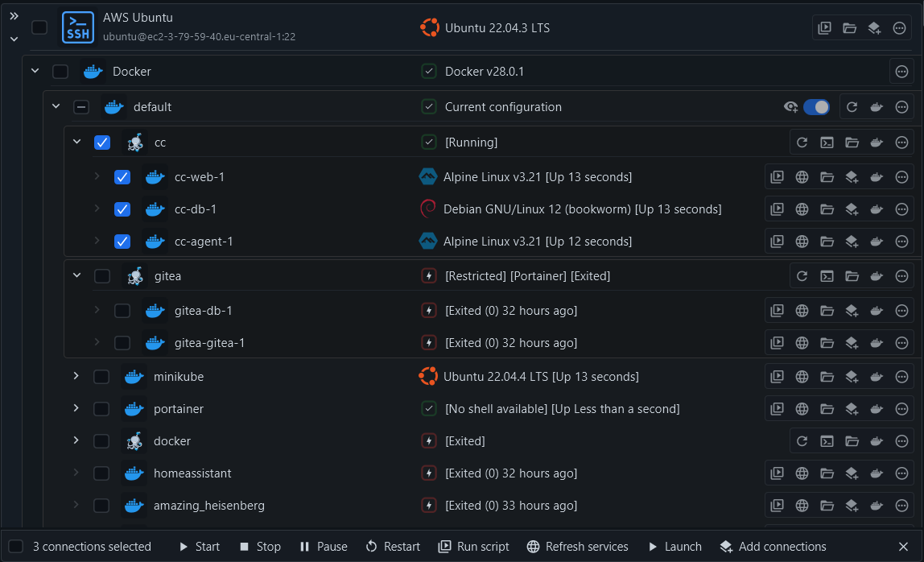Click Restart in the bottom action bar

[x=393, y=547]
